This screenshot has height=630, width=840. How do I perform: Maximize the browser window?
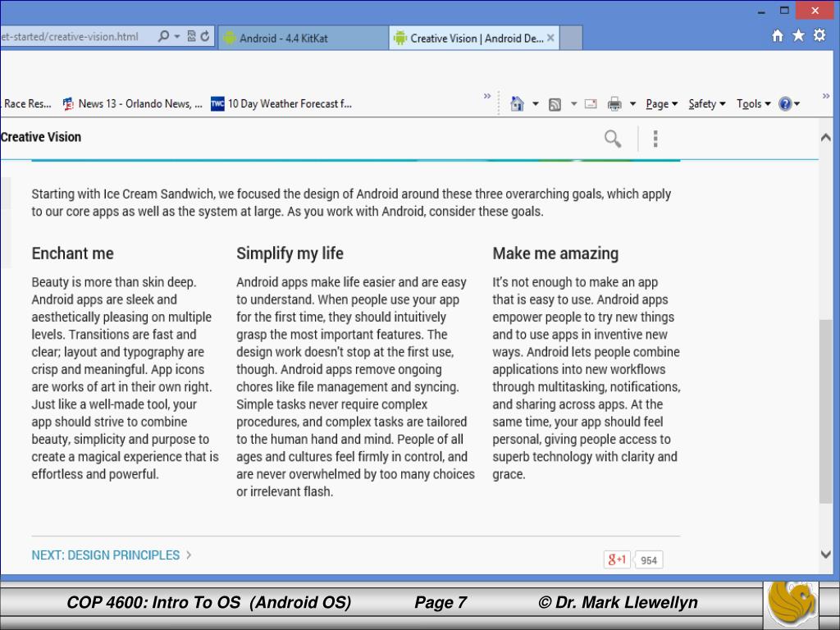click(784, 10)
